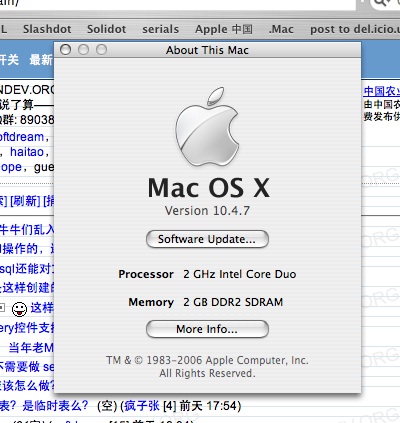Image resolution: width=400 pixels, height=423 pixels.
Task: Open Software Update from About This Mac
Action: pyautogui.click(x=207, y=239)
